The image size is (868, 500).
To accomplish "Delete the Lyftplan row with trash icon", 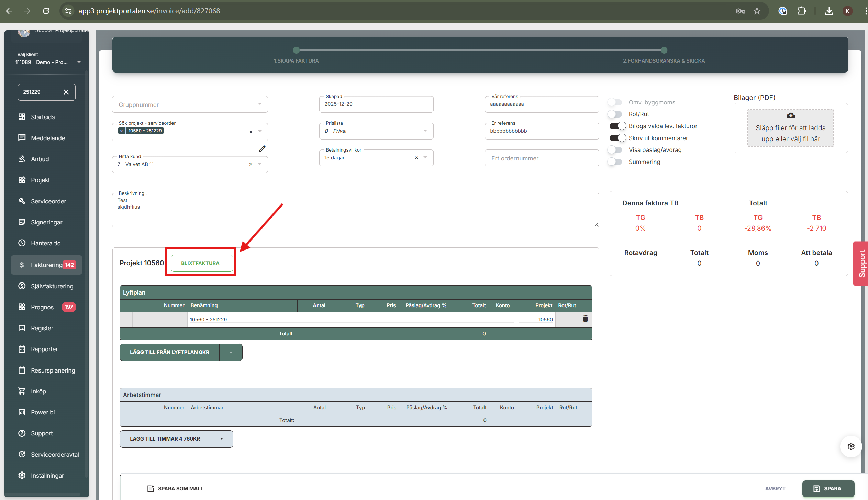I will [586, 319].
